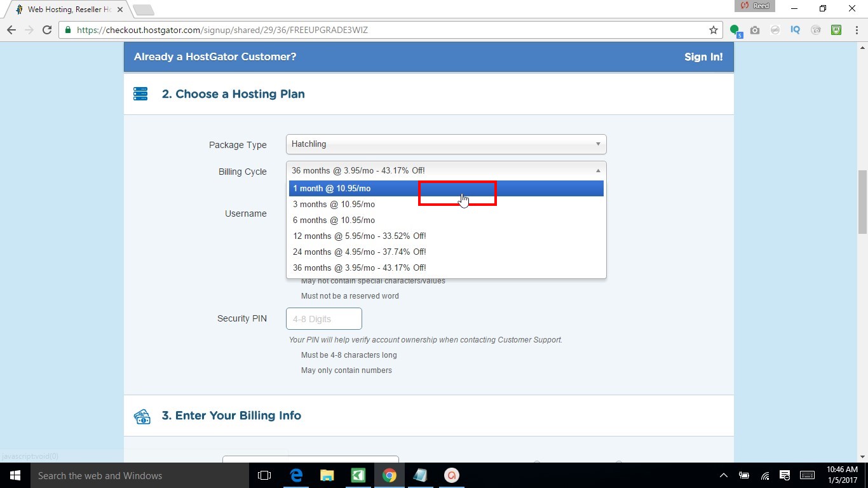868x488 pixels.
Task: Switch to Chrome in the taskbar
Action: click(390, 475)
